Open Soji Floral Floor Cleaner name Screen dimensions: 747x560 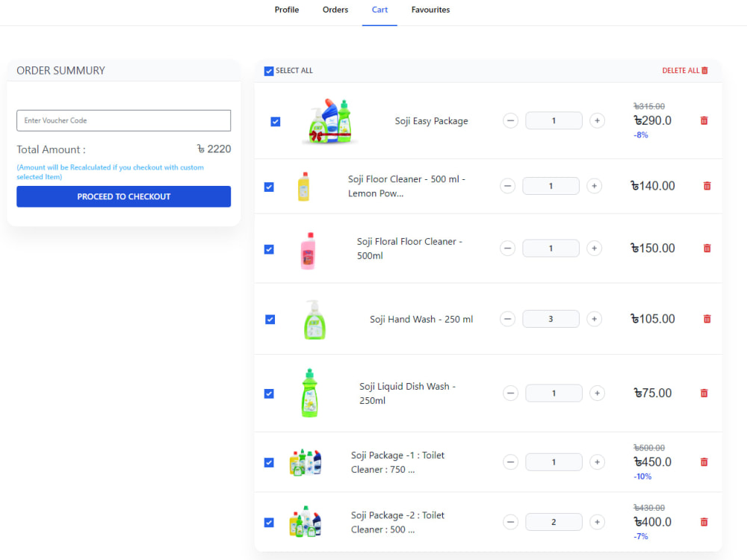(x=409, y=249)
